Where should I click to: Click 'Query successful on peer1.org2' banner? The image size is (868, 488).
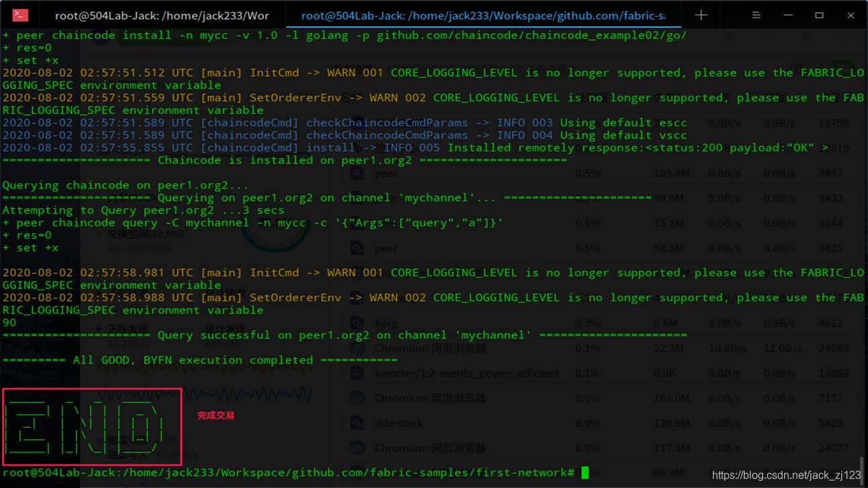click(345, 335)
